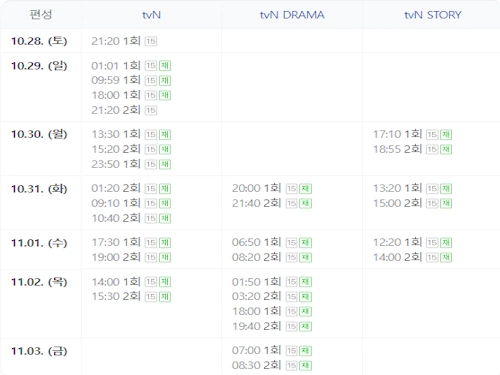Click the green 재 badge beside 17:10 1회

[x=446, y=135]
